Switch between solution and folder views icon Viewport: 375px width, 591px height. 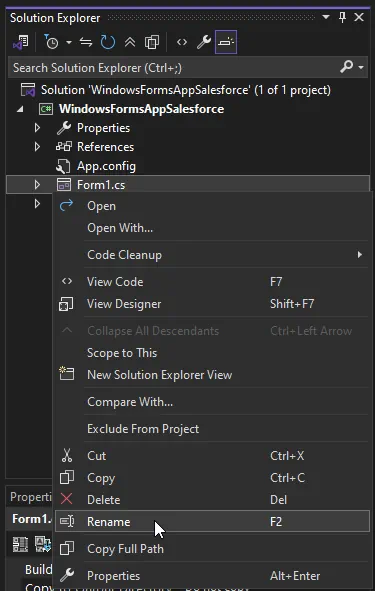coord(21,42)
